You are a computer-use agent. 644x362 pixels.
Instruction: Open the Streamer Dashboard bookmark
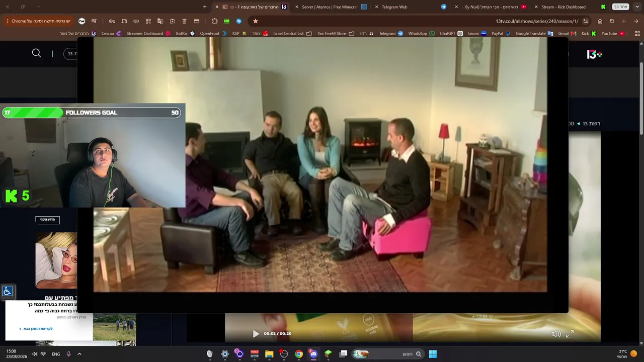(x=148, y=34)
